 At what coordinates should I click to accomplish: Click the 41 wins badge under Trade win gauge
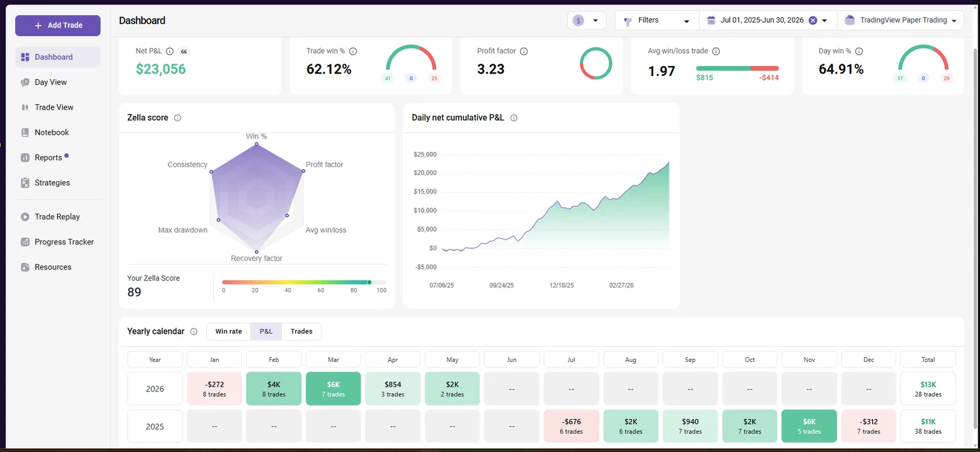point(388,78)
